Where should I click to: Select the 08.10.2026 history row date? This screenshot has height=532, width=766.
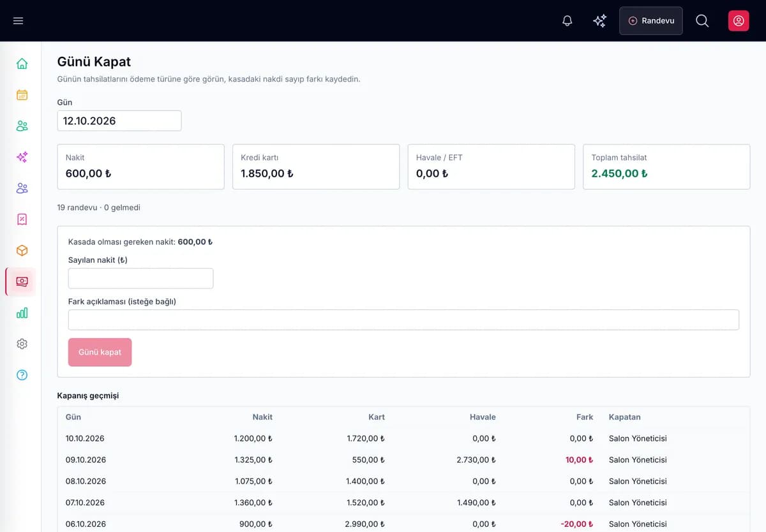pos(86,482)
